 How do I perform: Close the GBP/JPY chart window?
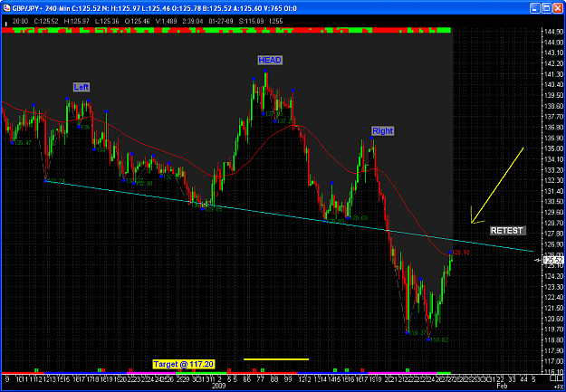click(559, 8)
